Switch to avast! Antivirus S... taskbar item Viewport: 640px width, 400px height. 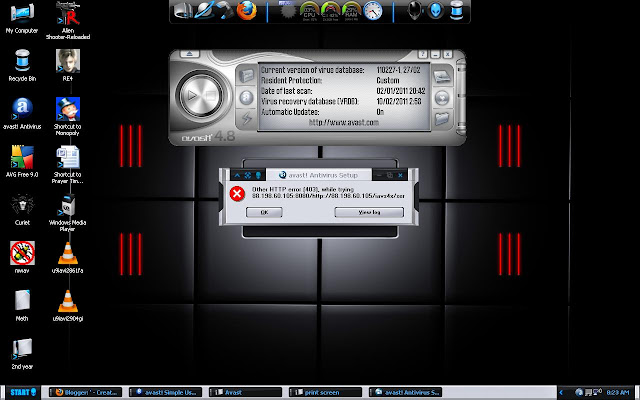pyautogui.click(x=405, y=393)
